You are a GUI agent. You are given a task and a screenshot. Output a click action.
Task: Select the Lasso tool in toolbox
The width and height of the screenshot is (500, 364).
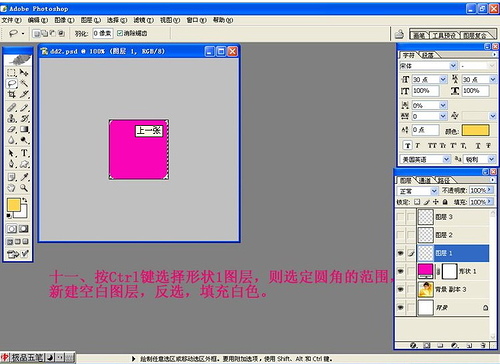[x=12, y=83]
